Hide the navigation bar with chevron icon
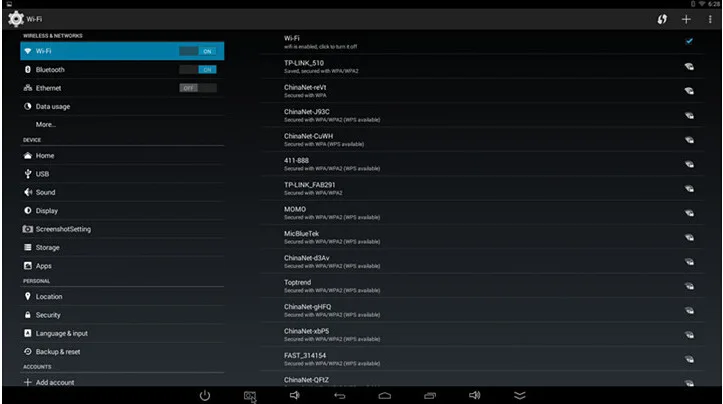 520,396
